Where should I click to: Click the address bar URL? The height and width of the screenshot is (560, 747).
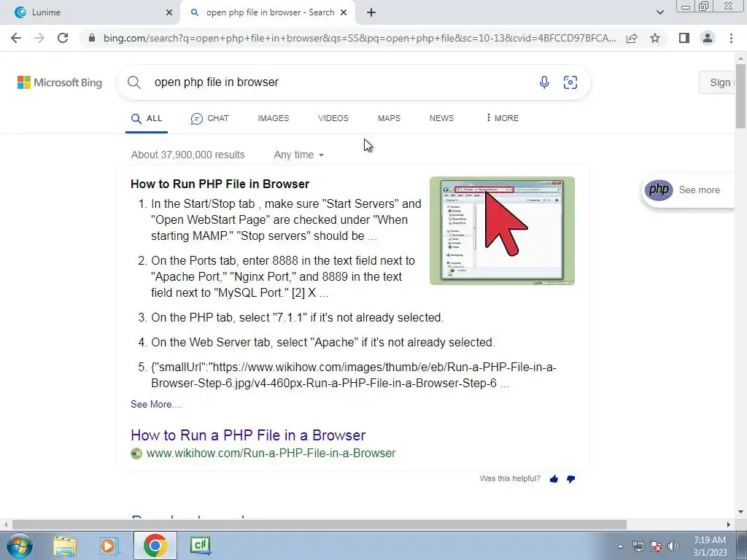point(360,38)
